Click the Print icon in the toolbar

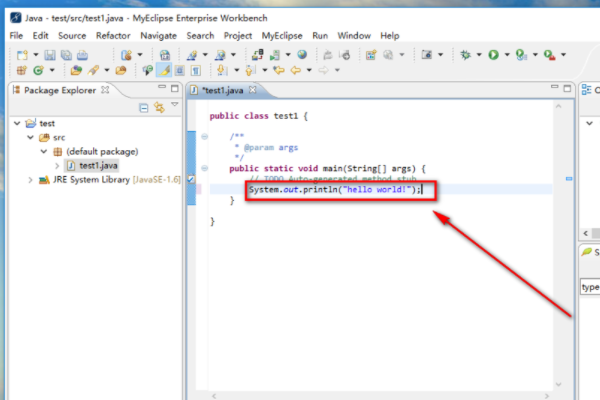[x=79, y=55]
